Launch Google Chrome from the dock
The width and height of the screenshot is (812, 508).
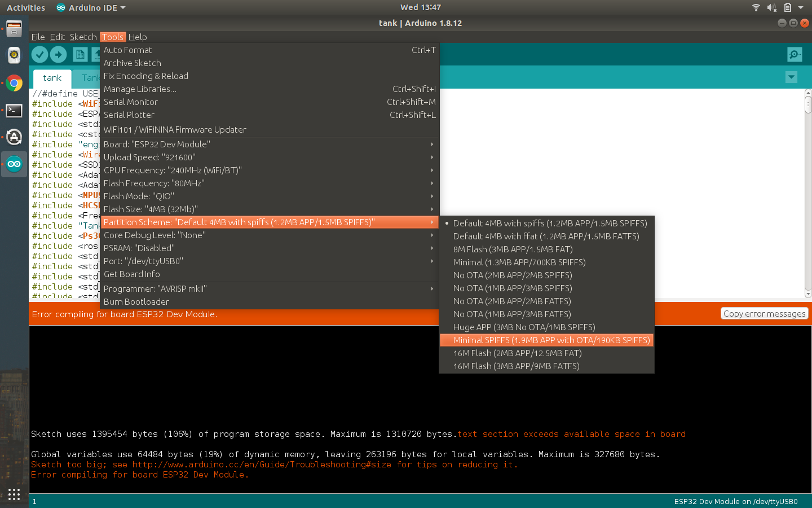[14, 83]
